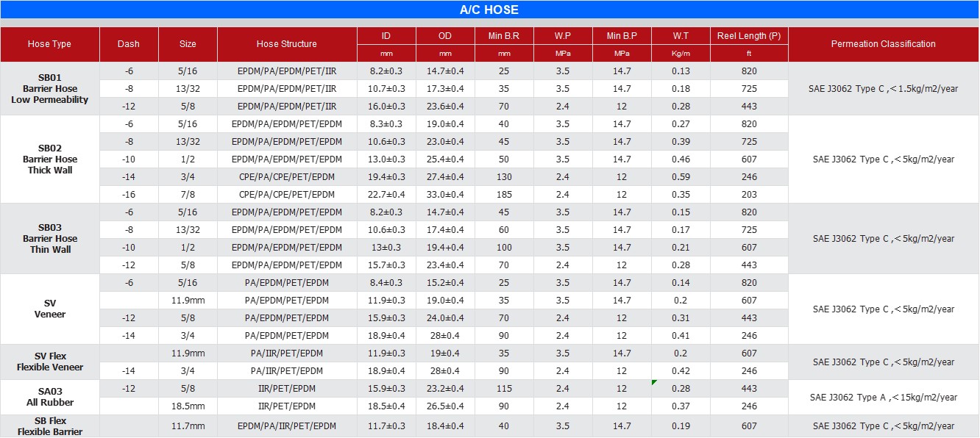Click the green corner marker in the W.T column
The image size is (980, 438).
point(654,382)
